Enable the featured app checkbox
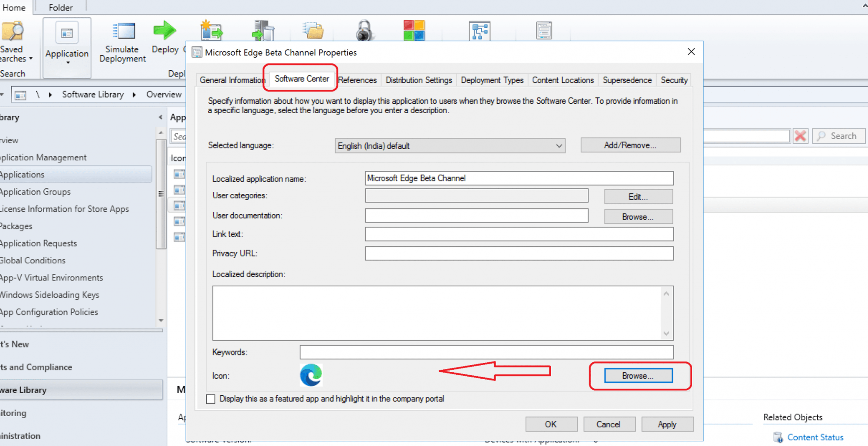This screenshot has height=446, width=868. coord(211,399)
